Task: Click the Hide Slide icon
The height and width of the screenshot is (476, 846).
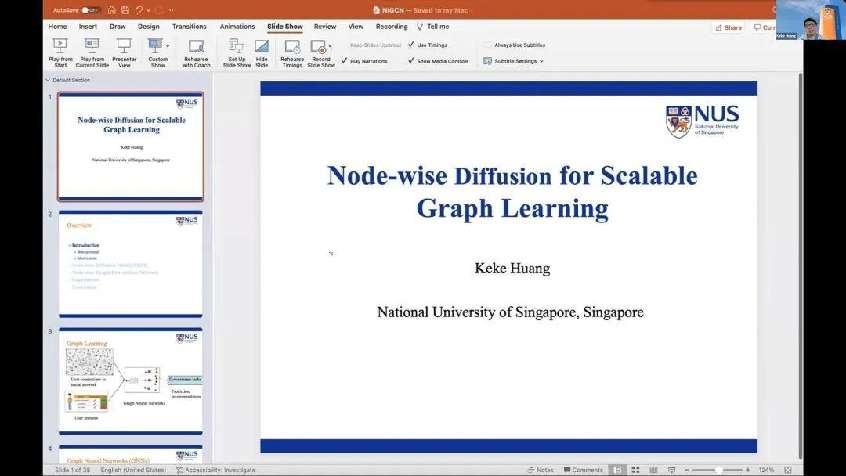Action: [262, 46]
